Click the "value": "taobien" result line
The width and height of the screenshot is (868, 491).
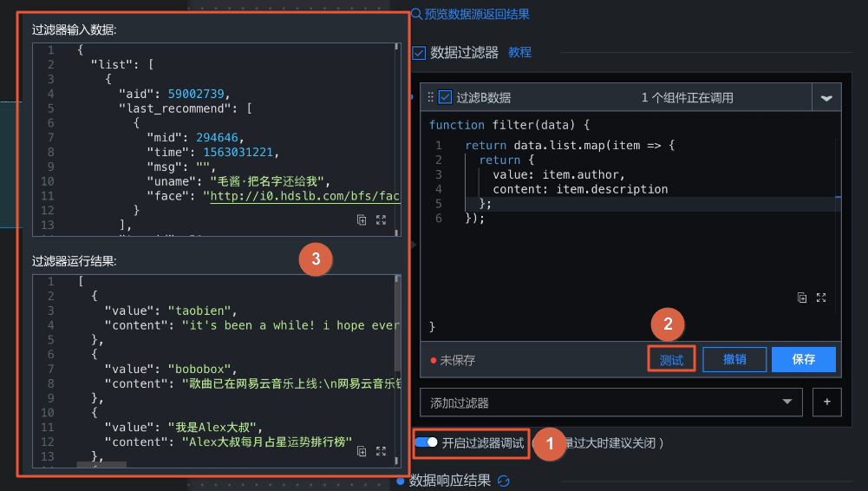pyautogui.click(x=171, y=311)
